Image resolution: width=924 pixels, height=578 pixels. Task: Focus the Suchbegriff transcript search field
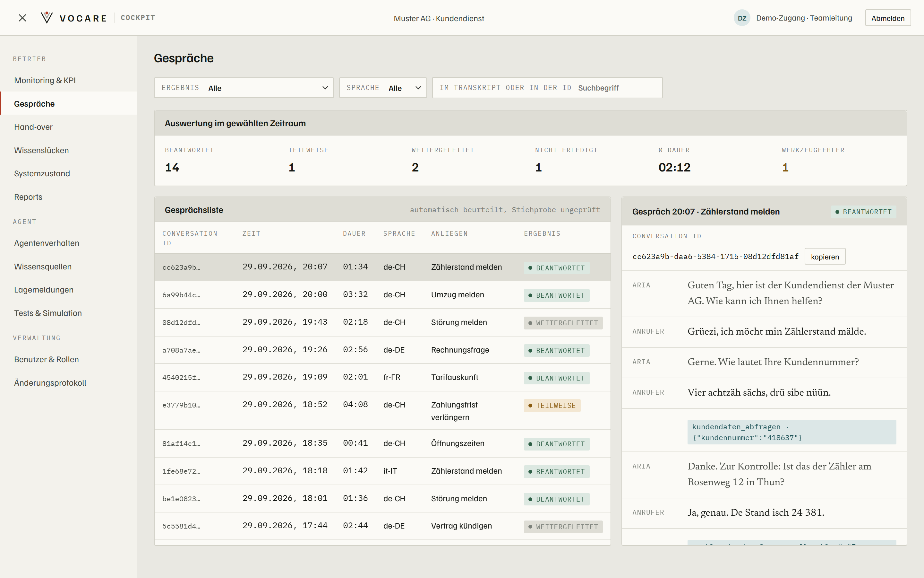tap(547, 88)
